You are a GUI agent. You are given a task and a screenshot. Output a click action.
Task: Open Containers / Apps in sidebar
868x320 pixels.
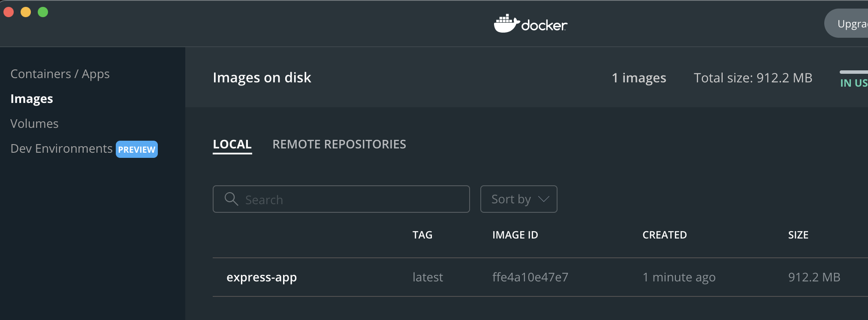(x=60, y=74)
